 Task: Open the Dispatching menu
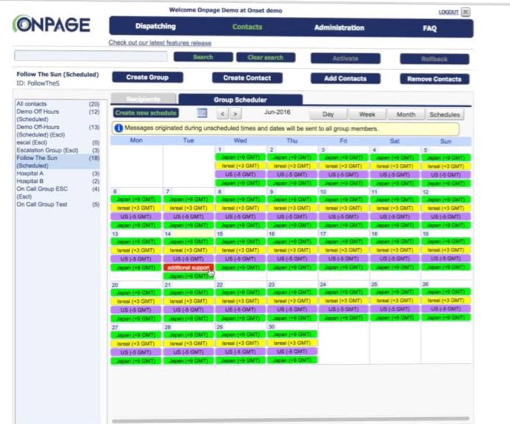tap(155, 26)
